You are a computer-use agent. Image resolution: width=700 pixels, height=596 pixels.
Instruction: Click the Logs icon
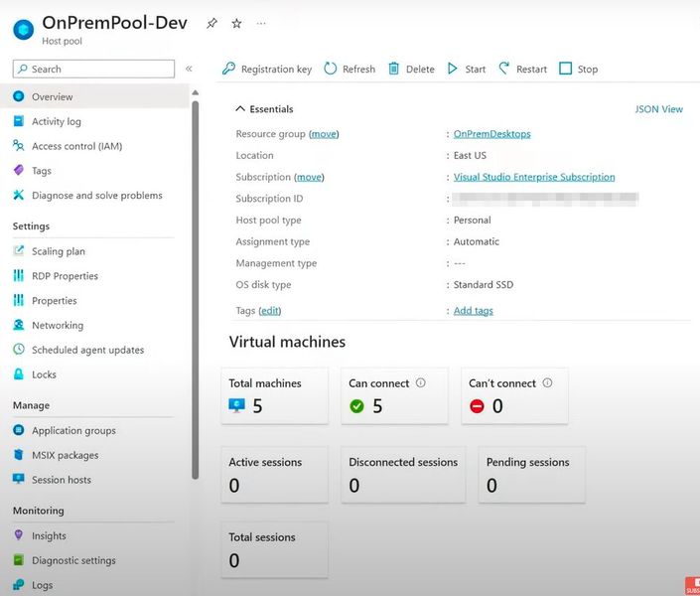point(18,584)
